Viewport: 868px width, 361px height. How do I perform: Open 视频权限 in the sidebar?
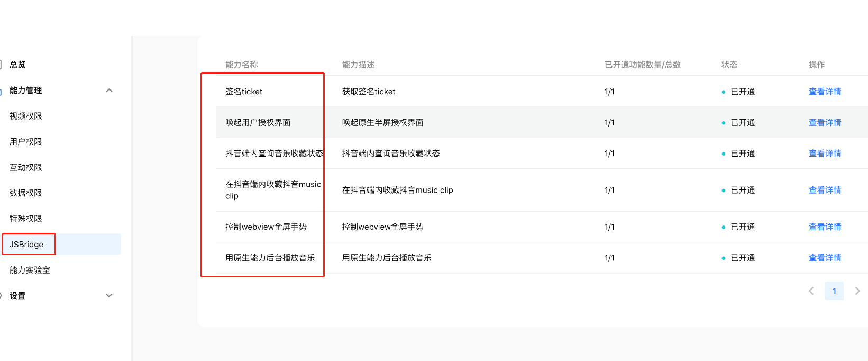pos(26,116)
